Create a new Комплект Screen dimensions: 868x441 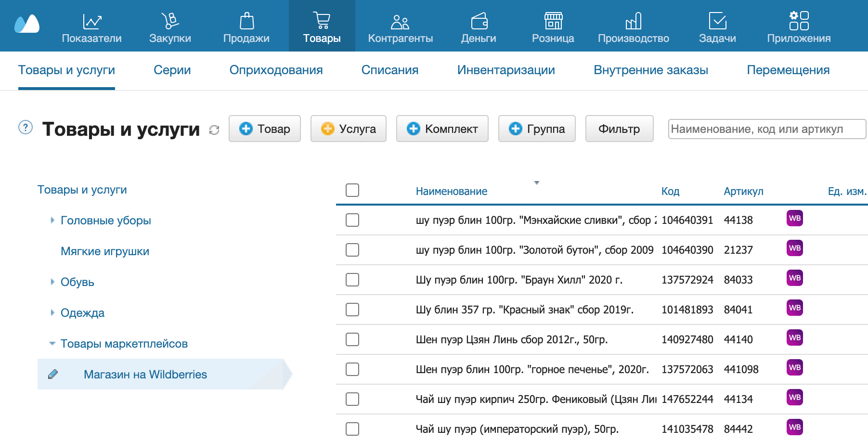(x=441, y=129)
